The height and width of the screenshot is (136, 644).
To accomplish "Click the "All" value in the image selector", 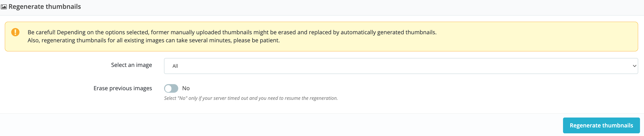I will click(175, 66).
